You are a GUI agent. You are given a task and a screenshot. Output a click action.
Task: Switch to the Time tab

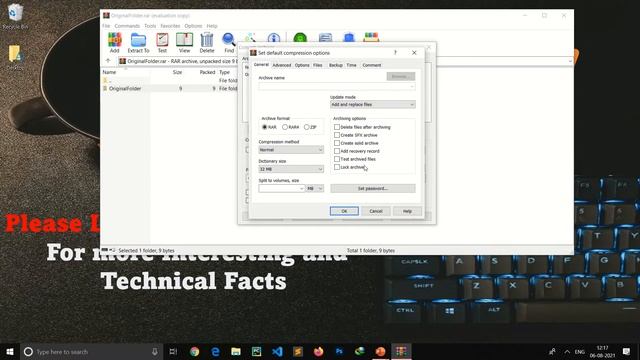pyautogui.click(x=351, y=65)
